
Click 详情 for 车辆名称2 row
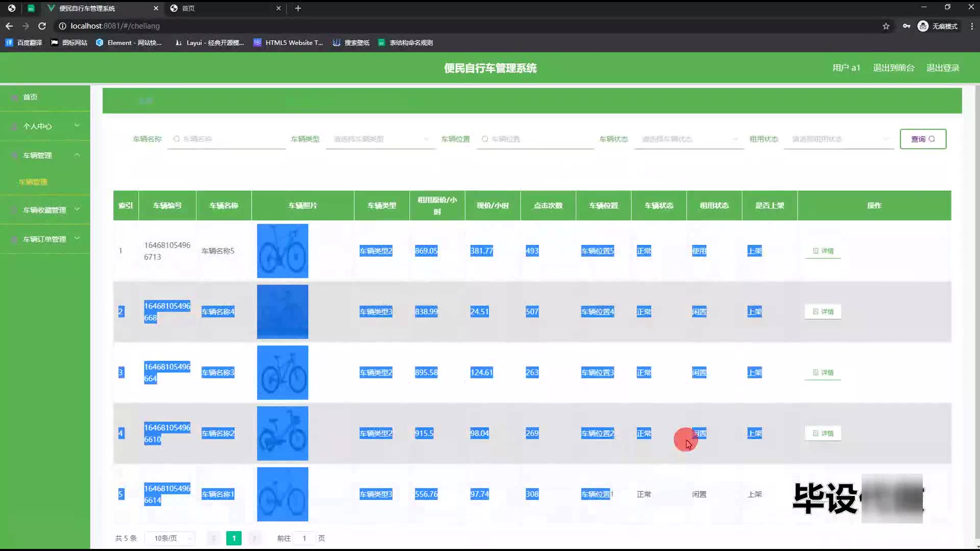point(823,433)
